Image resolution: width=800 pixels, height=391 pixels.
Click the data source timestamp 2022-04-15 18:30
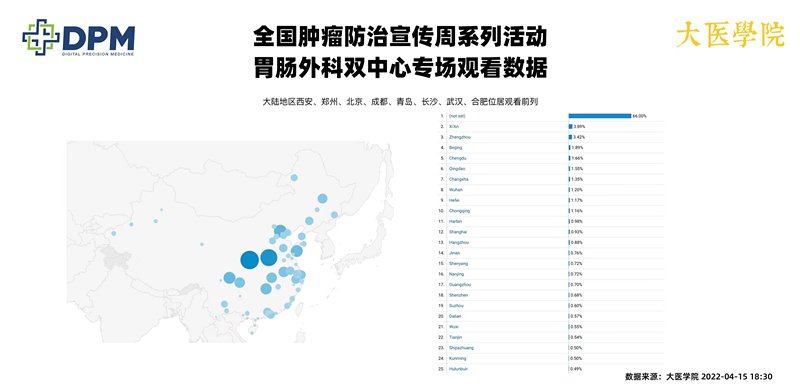(737, 377)
